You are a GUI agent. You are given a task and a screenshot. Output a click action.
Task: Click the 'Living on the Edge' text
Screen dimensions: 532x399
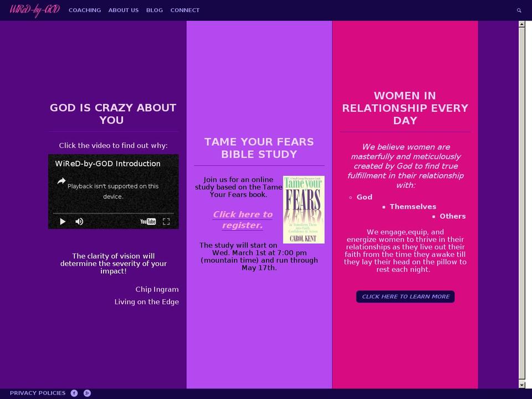pyautogui.click(x=146, y=301)
